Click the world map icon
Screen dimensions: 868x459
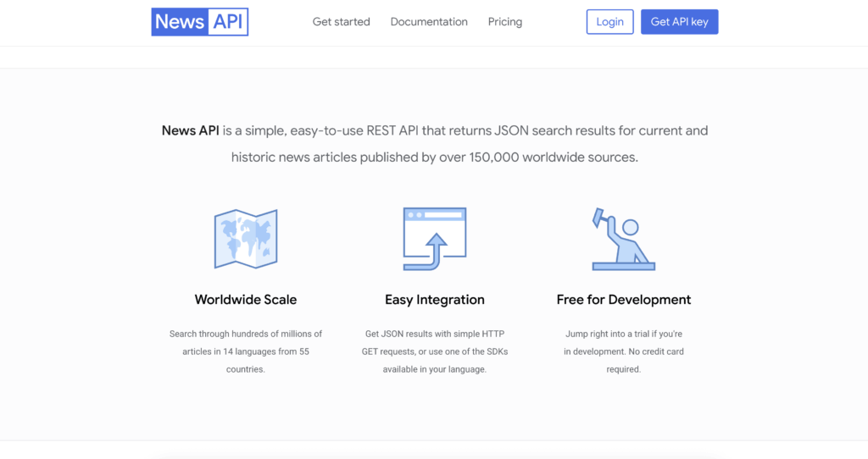coord(246,239)
